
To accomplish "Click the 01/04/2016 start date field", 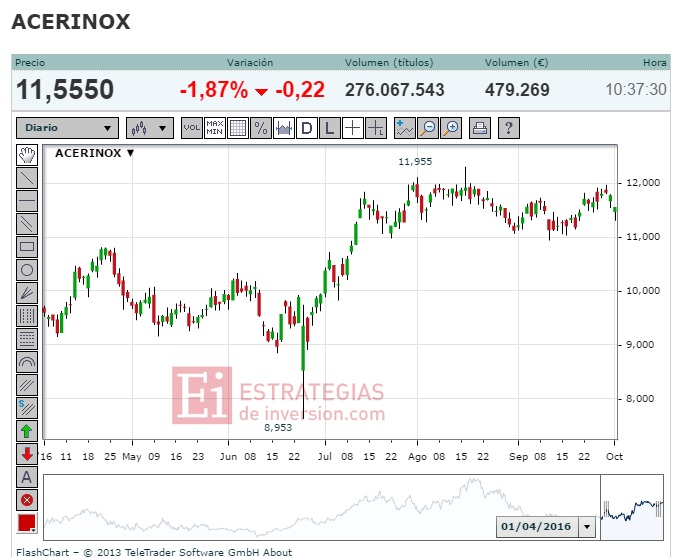I will tap(536, 527).
